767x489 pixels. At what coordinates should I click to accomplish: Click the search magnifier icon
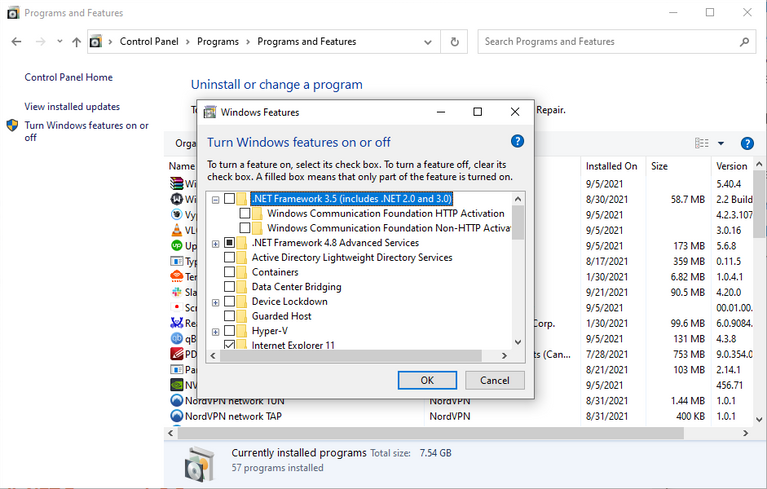[744, 42]
